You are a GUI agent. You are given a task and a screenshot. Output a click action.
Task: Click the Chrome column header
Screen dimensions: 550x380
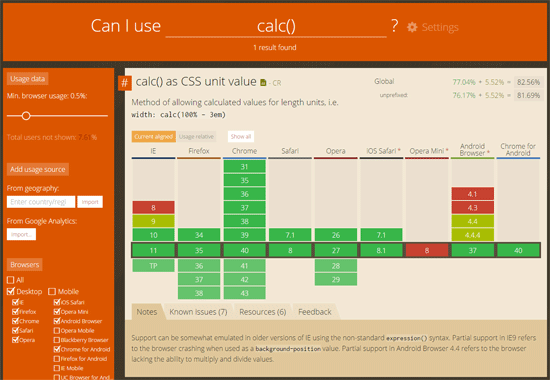[244, 151]
